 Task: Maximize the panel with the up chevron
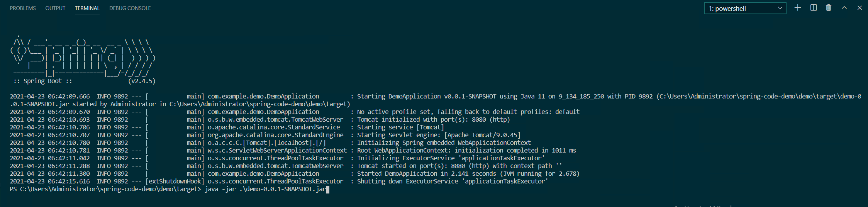tap(844, 8)
